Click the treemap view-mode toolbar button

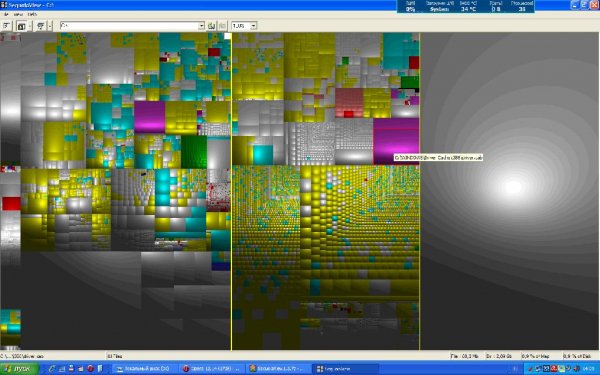[22, 26]
